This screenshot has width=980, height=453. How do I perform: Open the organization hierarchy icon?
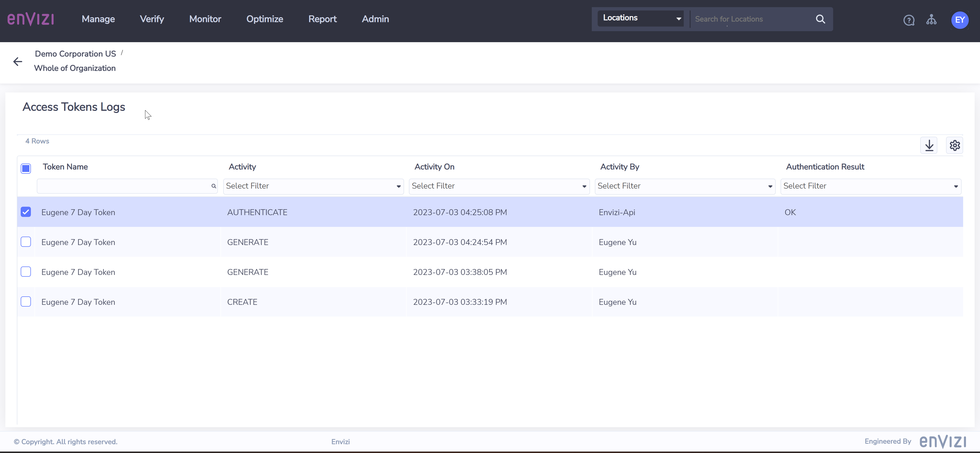(931, 19)
